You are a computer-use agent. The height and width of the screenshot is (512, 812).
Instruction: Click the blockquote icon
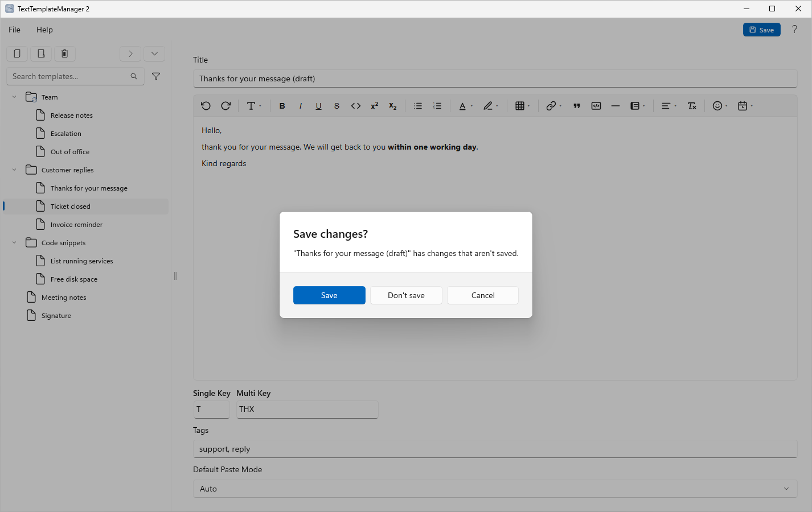tap(577, 106)
